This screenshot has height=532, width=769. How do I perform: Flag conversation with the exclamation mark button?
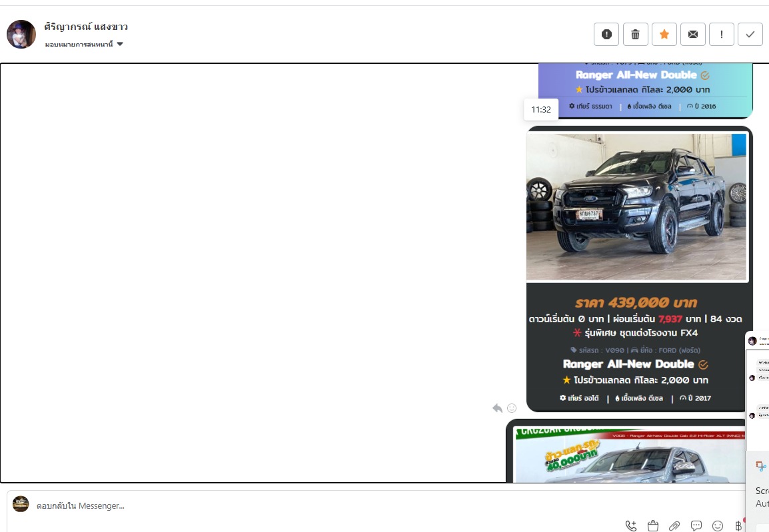tap(722, 35)
